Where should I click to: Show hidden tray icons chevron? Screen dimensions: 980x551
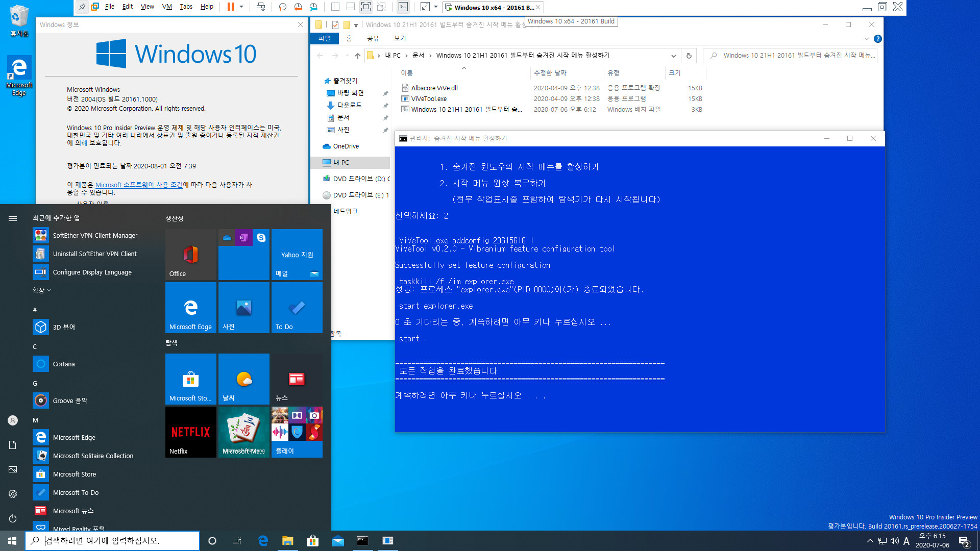870,541
